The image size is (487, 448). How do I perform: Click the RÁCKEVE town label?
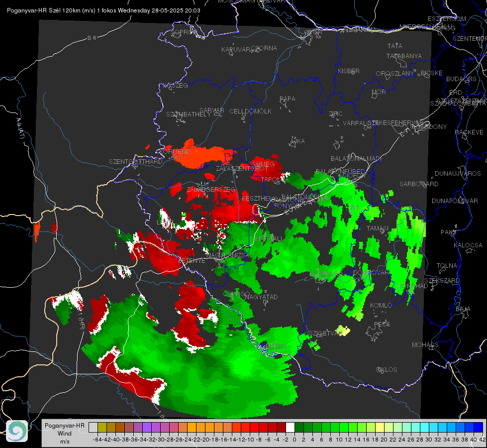[469, 132]
